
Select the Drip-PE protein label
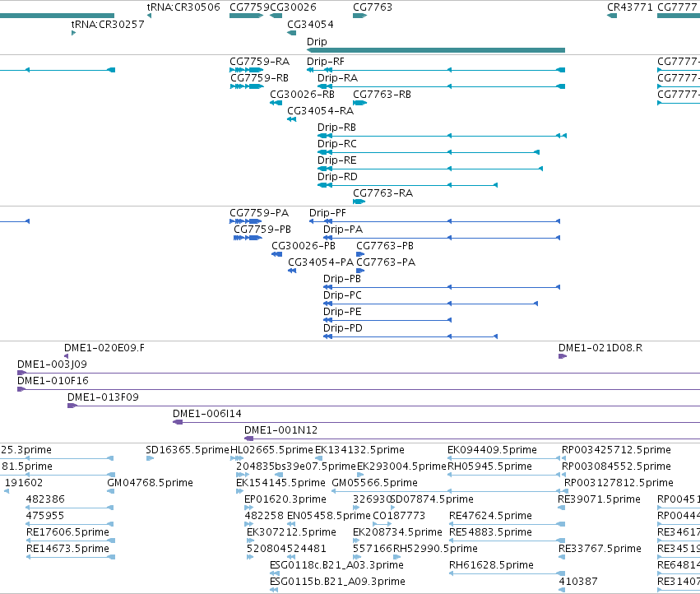click(342, 312)
